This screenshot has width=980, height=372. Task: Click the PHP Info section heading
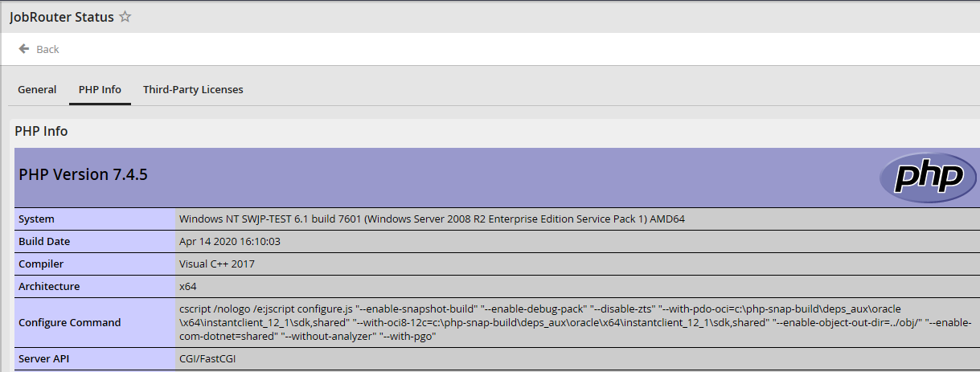(42, 131)
